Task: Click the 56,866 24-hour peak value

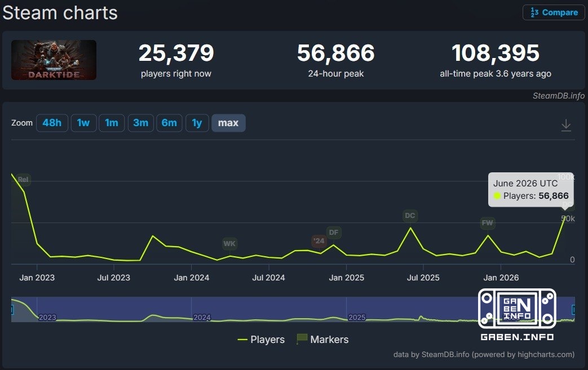Action: pyautogui.click(x=335, y=53)
